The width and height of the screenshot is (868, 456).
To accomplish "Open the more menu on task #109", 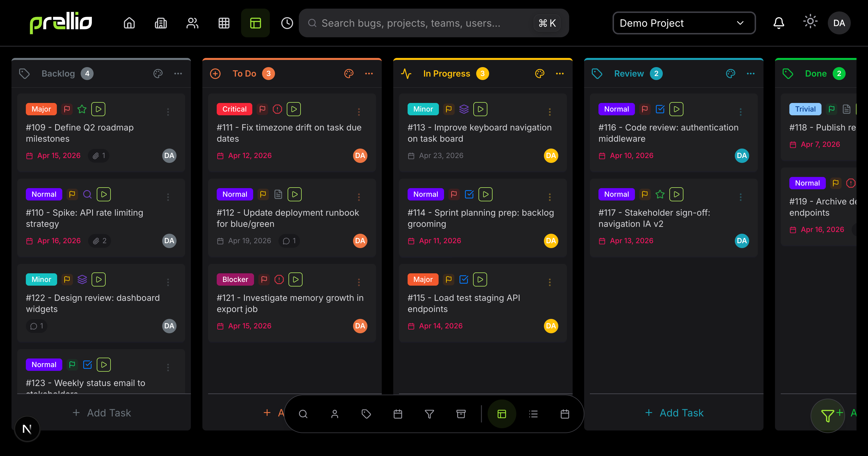I will coord(168,112).
